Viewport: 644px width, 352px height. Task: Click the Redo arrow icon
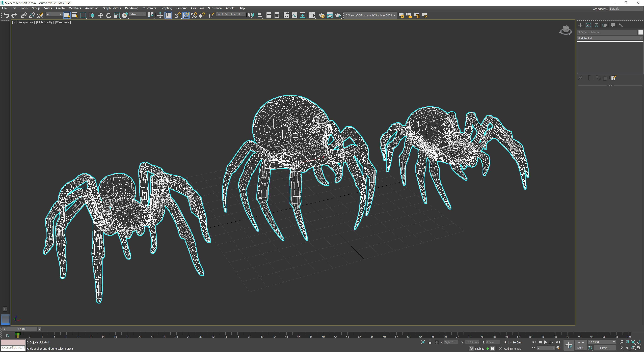tap(14, 15)
